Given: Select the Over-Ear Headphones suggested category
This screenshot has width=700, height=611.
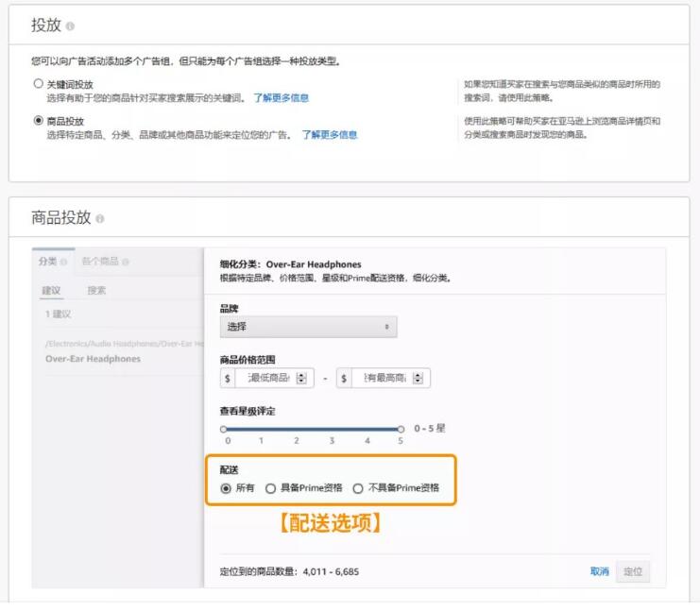Looking at the screenshot, I should (93, 359).
